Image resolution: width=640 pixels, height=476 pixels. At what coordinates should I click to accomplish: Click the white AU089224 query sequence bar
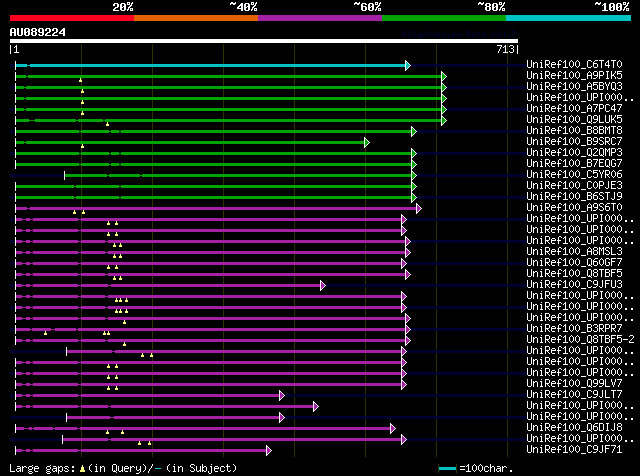(x=264, y=41)
